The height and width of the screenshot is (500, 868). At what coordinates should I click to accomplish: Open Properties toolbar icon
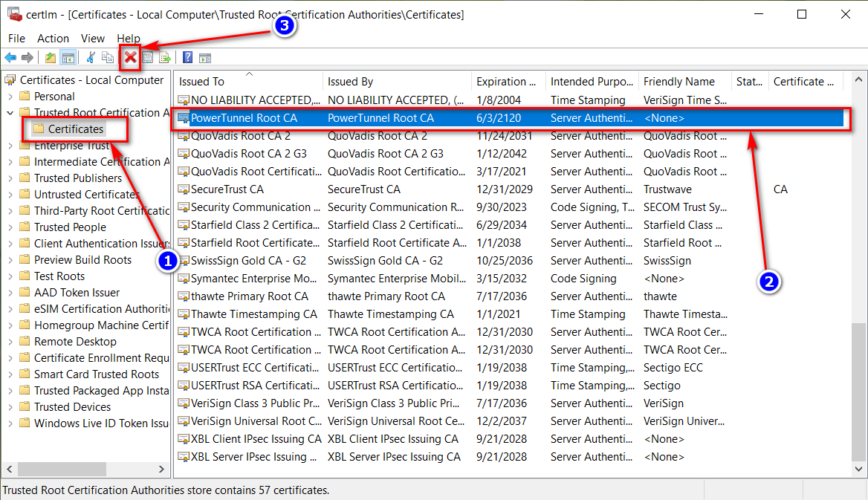[148, 58]
